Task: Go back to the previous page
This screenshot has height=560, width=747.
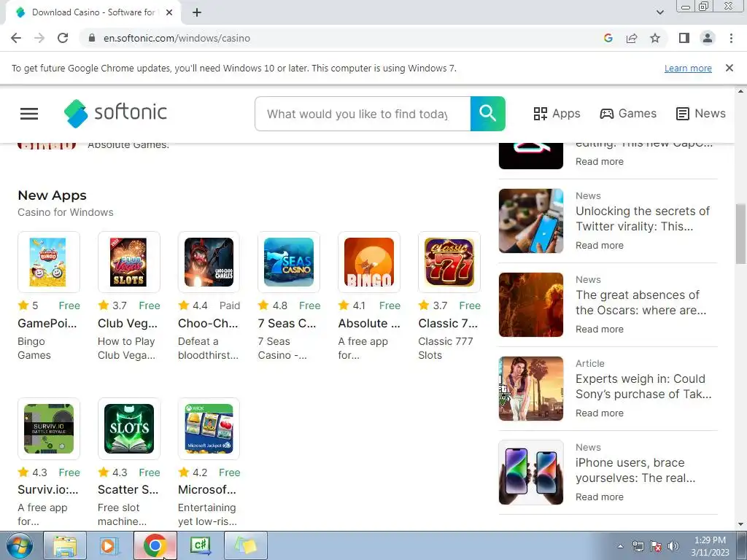Action: (16, 38)
